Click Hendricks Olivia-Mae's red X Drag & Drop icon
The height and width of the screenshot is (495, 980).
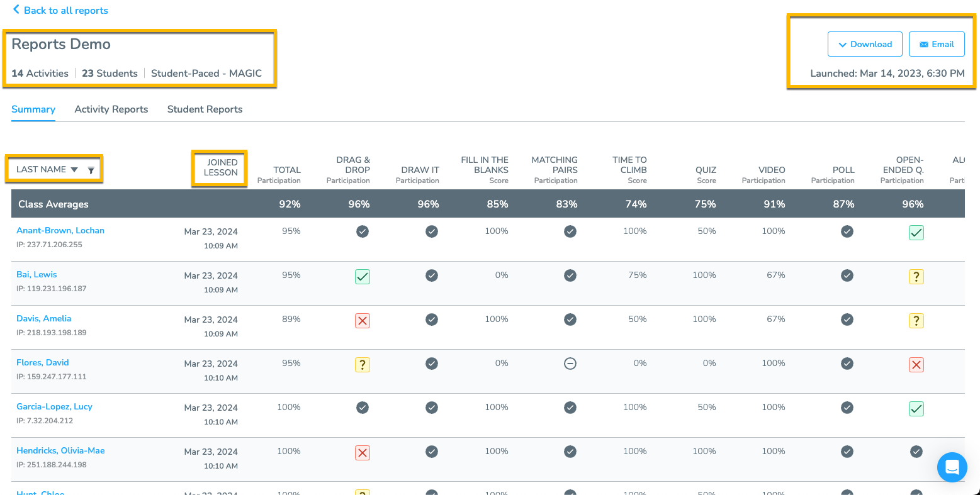pyautogui.click(x=363, y=453)
